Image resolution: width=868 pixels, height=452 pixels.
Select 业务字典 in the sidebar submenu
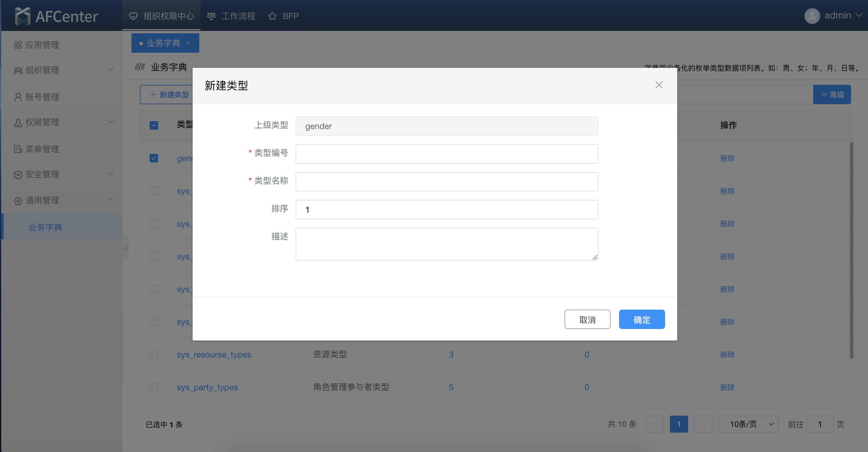[x=62, y=227]
